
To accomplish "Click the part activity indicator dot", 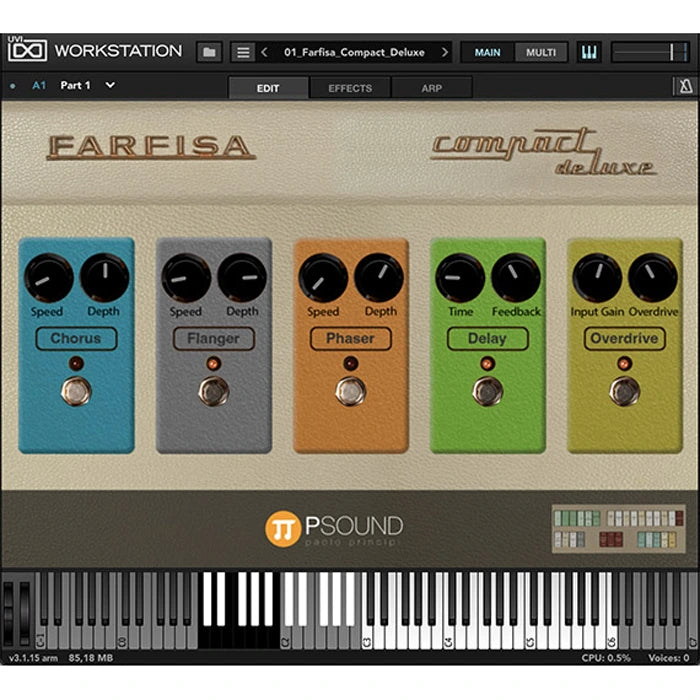I will click(x=12, y=86).
